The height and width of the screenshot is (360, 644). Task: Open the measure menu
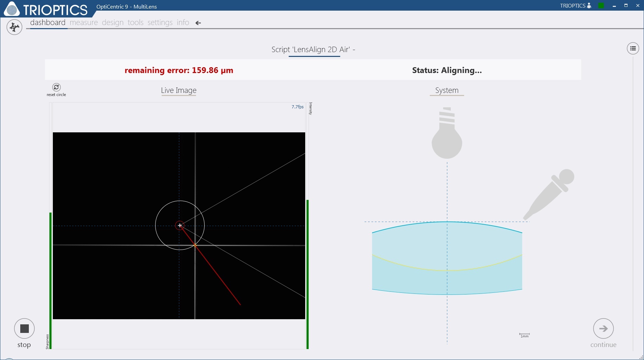coord(83,23)
